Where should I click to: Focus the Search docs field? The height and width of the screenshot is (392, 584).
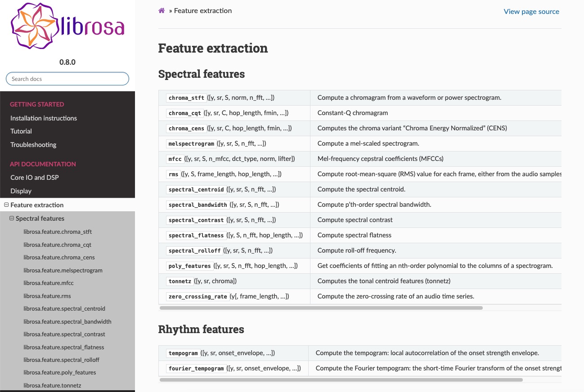(x=67, y=79)
